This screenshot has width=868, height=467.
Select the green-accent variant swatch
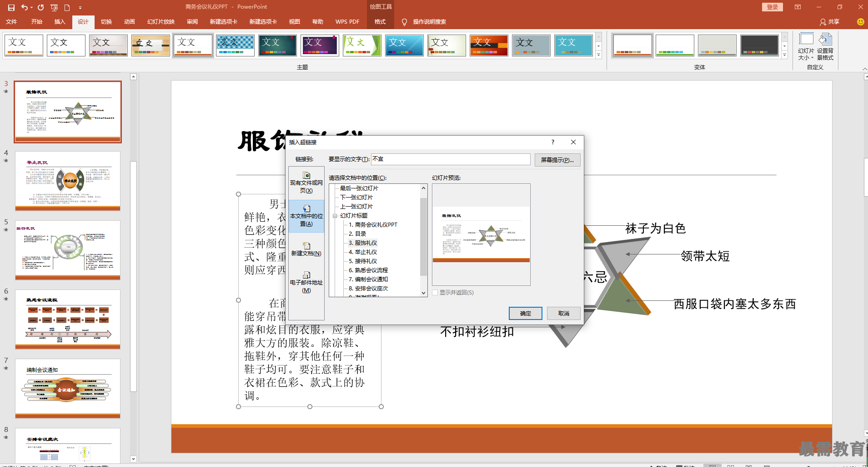point(675,46)
